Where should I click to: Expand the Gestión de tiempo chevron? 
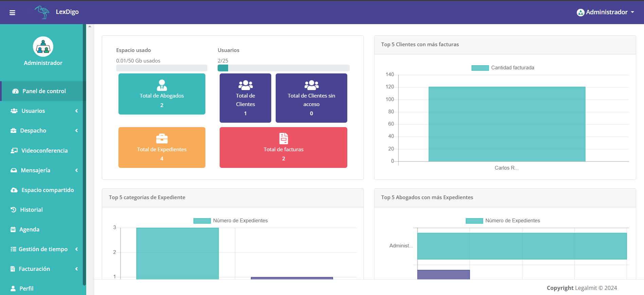tap(77, 249)
